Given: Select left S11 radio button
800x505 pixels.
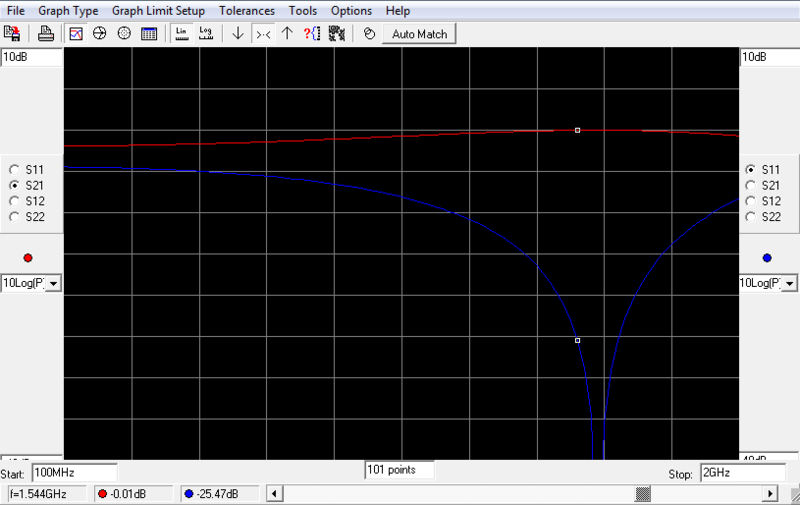Looking at the screenshot, I should (x=14, y=170).
